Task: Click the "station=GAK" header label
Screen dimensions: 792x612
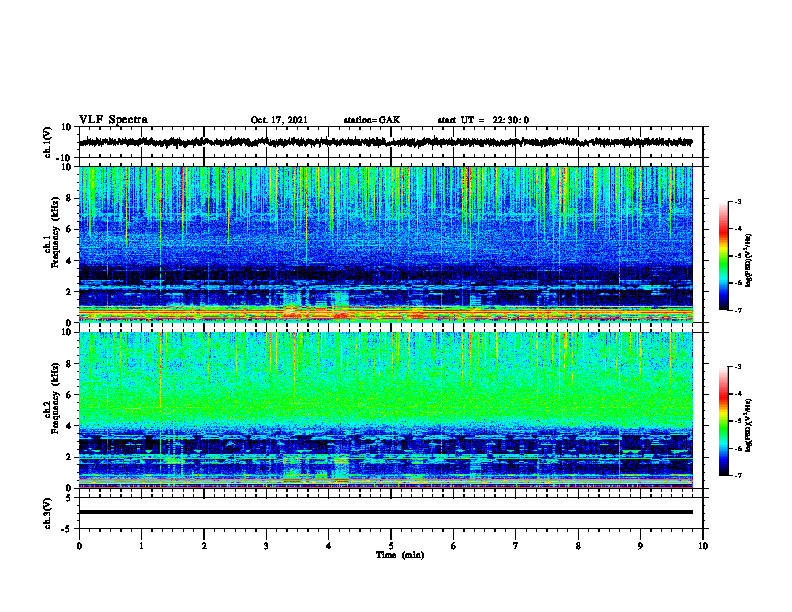Action: [x=372, y=120]
